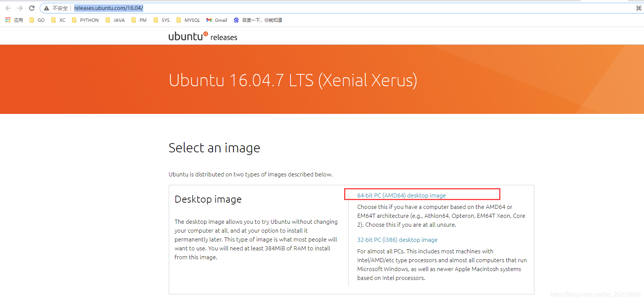Open the JAVA bookmark folder

115,20
